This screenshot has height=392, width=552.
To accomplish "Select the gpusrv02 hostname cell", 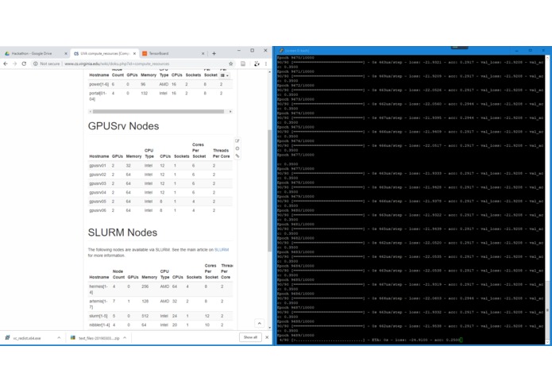I will pyautogui.click(x=98, y=175).
